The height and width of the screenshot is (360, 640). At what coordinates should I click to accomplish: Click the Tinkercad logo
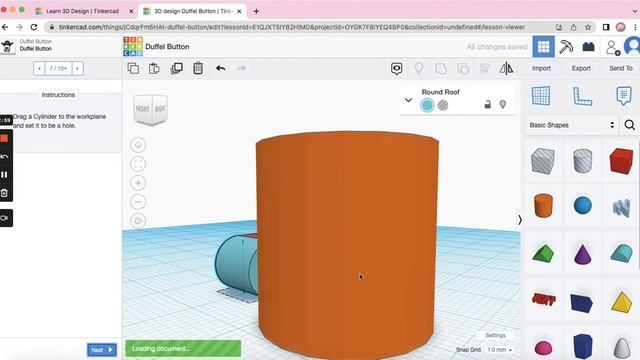click(133, 47)
